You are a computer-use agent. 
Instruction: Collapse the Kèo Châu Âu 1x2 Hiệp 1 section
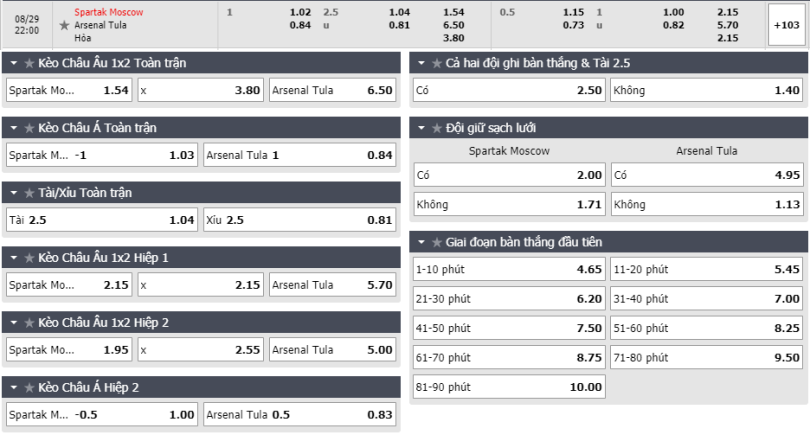click(x=14, y=258)
